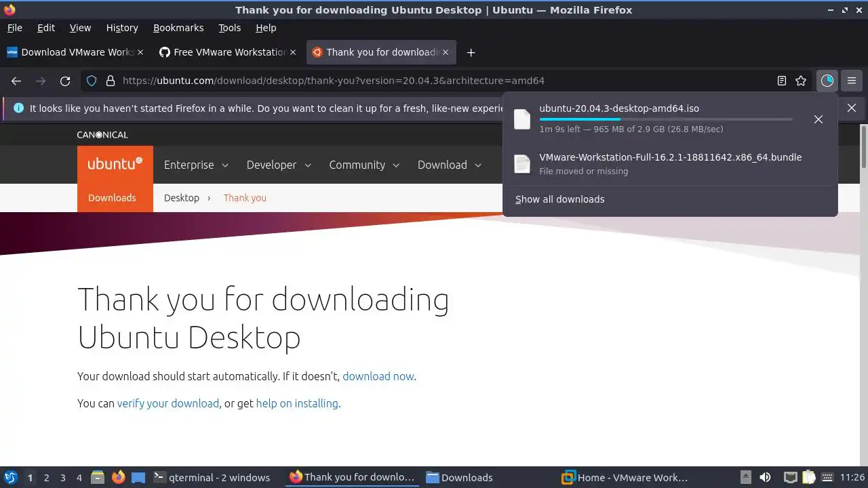868x488 pixels.
Task: Click the clock showing 11:26
Action: click(x=852, y=477)
